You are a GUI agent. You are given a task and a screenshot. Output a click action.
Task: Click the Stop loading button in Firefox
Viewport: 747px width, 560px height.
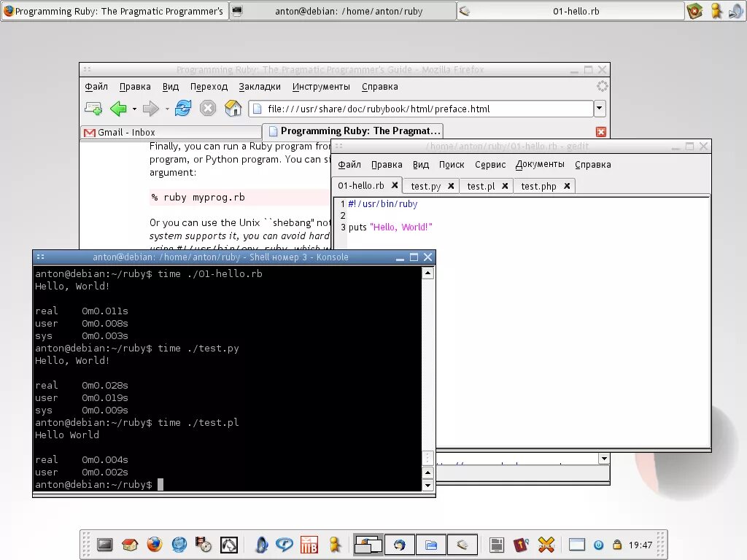[208, 108]
